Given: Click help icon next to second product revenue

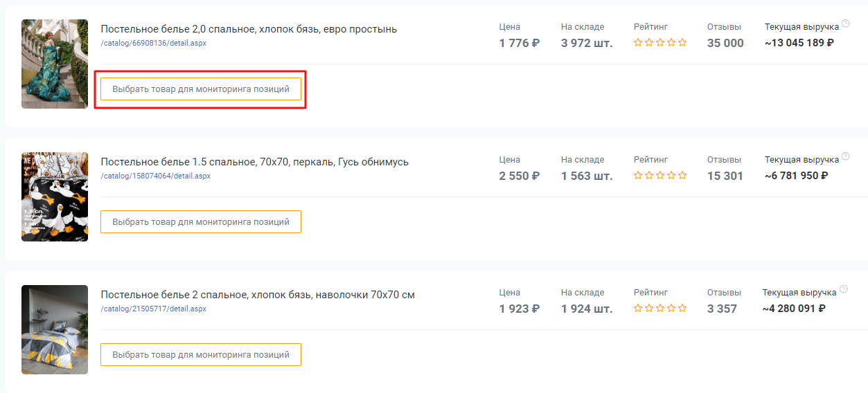Looking at the screenshot, I should point(844,156).
